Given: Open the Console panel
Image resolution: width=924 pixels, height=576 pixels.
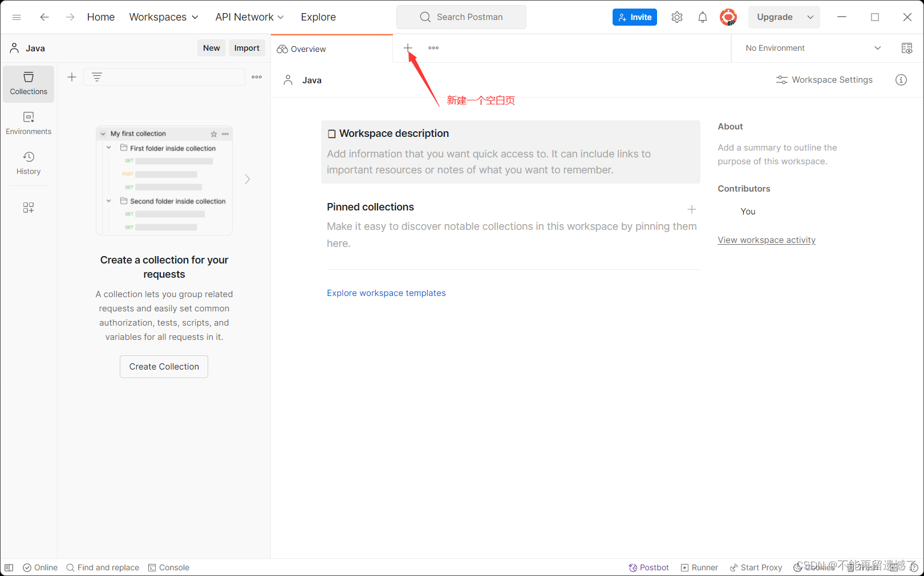Looking at the screenshot, I should (x=169, y=567).
